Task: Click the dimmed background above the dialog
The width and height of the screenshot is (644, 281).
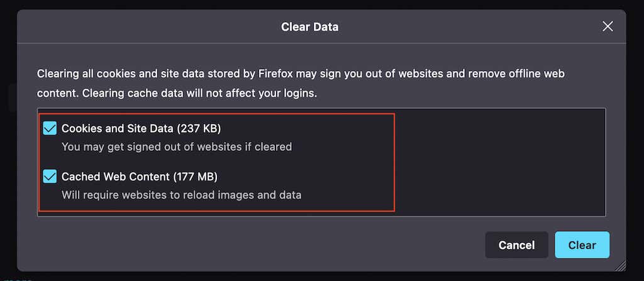Action: point(314,4)
